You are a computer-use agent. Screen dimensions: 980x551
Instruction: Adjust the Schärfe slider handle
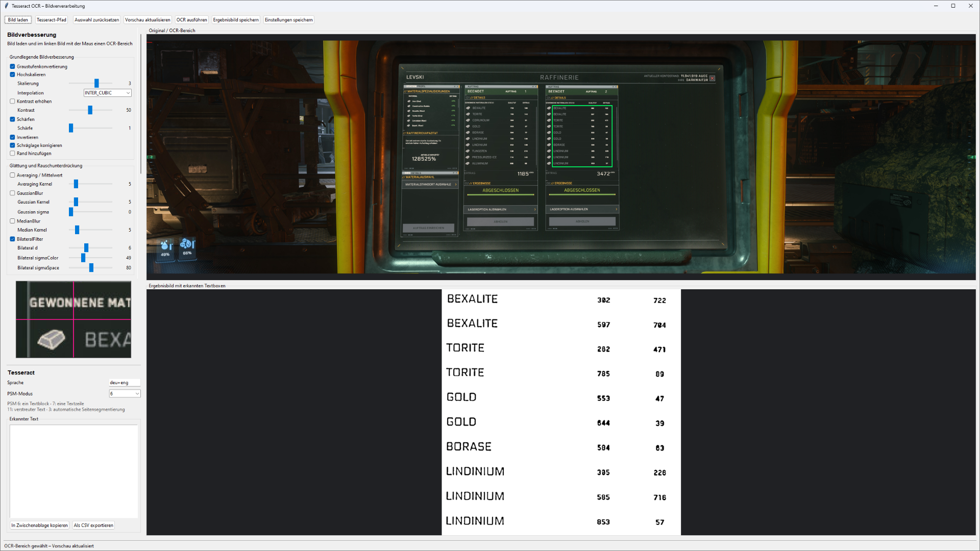[x=71, y=128]
